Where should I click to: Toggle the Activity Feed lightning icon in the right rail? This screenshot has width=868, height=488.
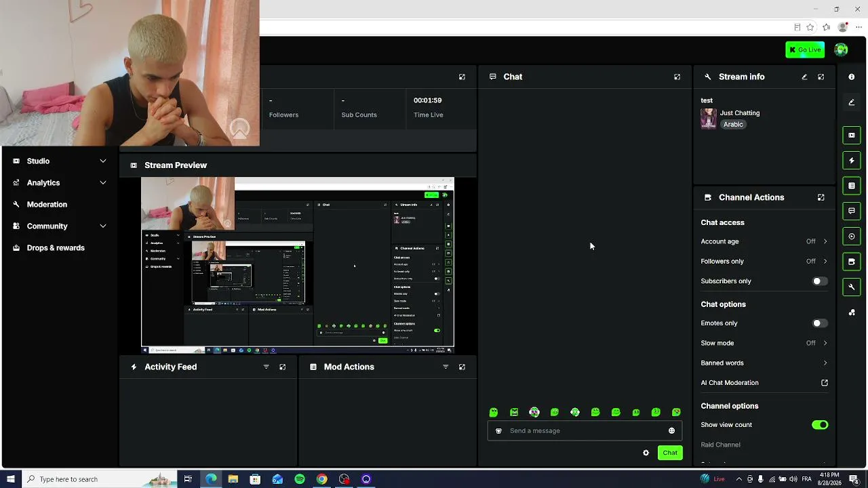pyautogui.click(x=852, y=161)
